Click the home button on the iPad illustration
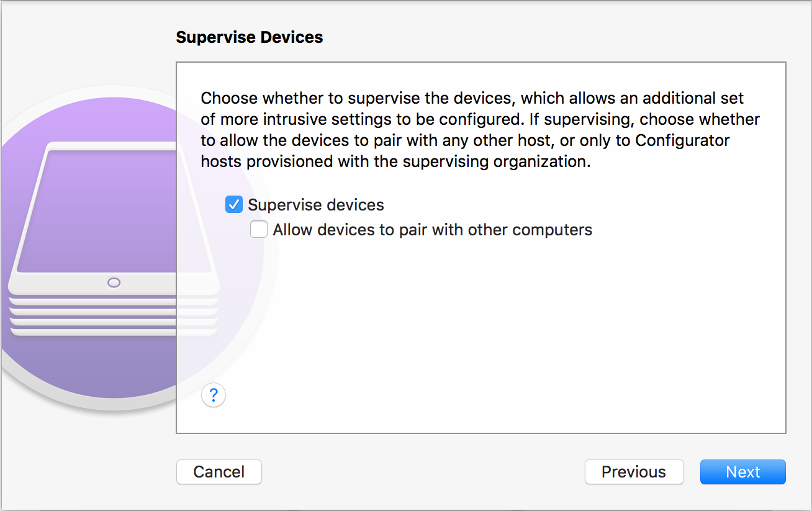 [x=114, y=283]
